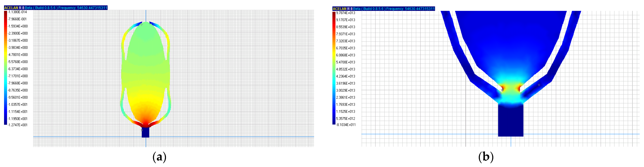This screenshot has width=644, height=167.
Task: Select legend value -6.3734E+000
Action: [x=18, y=69]
